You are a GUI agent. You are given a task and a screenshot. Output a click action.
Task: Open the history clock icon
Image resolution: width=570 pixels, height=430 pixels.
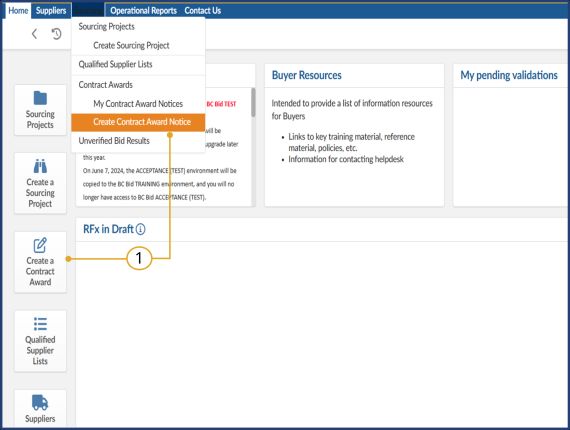[56, 34]
